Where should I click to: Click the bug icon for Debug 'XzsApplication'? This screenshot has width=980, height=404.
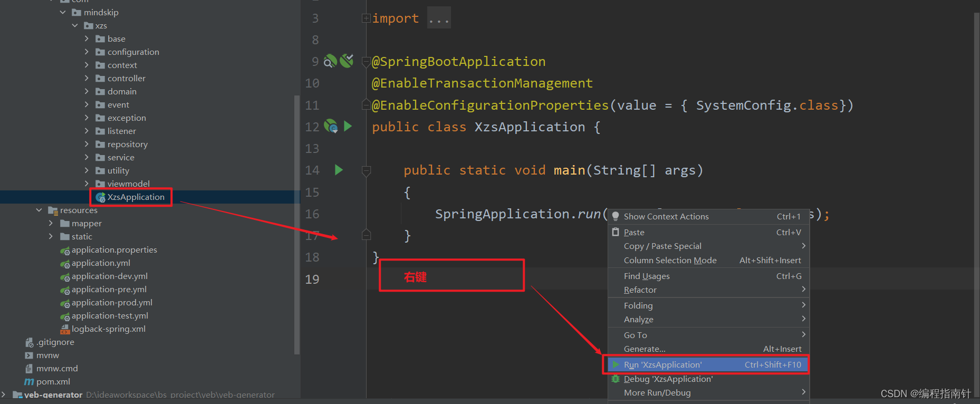tap(615, 379)
